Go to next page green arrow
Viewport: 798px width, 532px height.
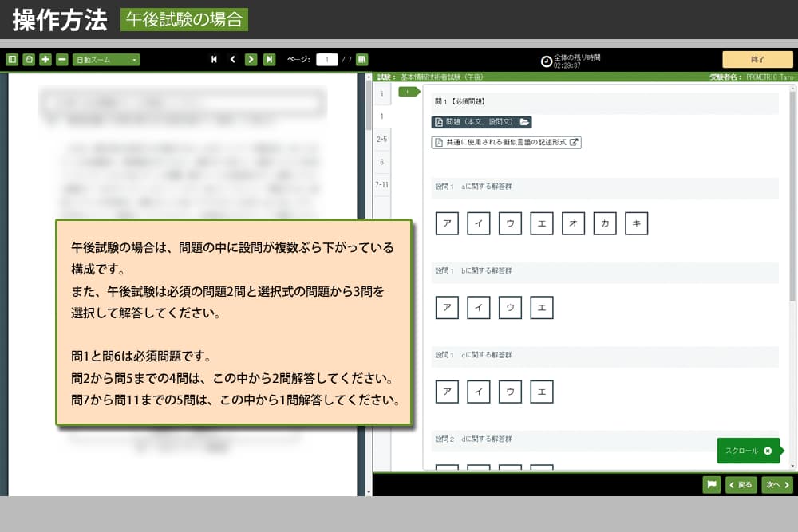251,60
